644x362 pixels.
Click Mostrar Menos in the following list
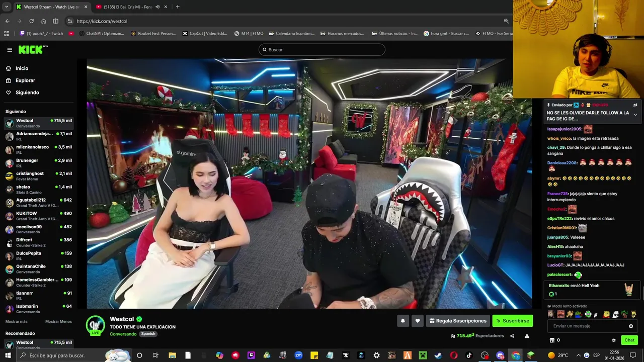[x=58, y=321]
